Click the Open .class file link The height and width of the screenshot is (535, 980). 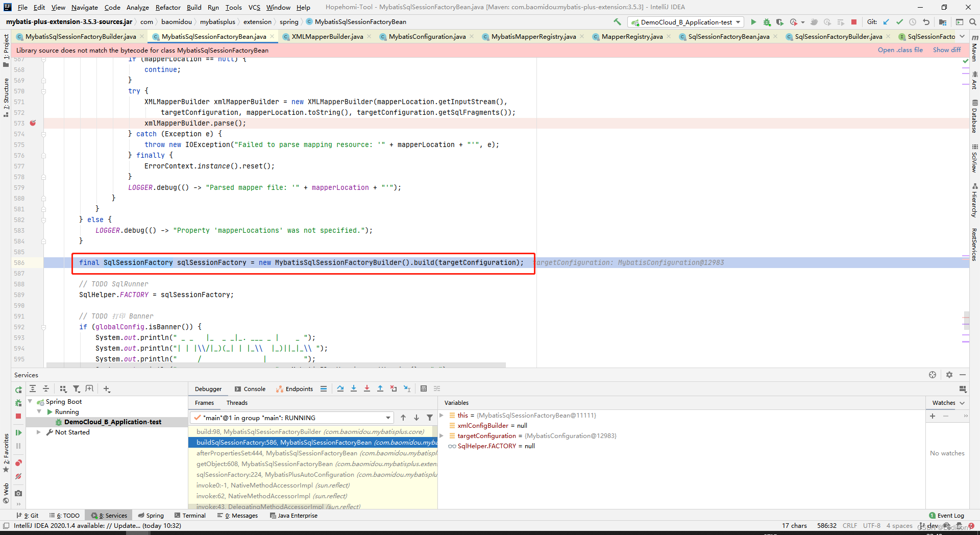(x=900, y=50)
